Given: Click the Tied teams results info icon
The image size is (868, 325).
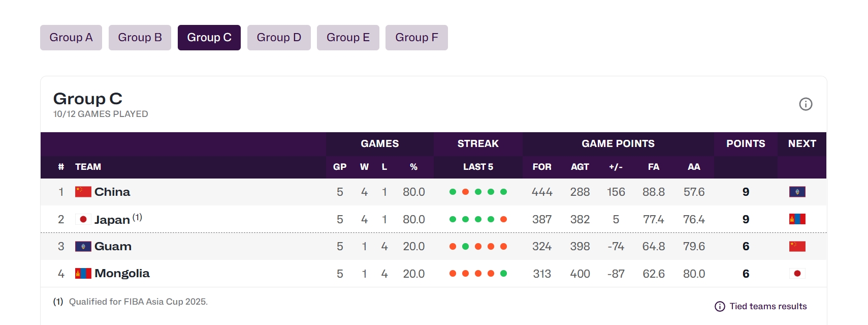Looking at the screenshot, I should click(720, 306).
